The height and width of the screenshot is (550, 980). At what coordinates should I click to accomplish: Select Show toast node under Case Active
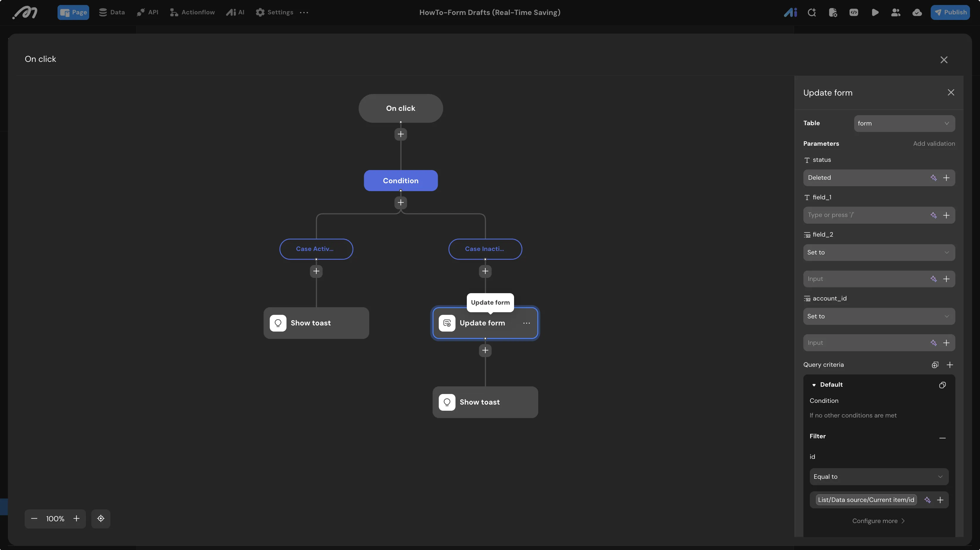click(316, 323)
